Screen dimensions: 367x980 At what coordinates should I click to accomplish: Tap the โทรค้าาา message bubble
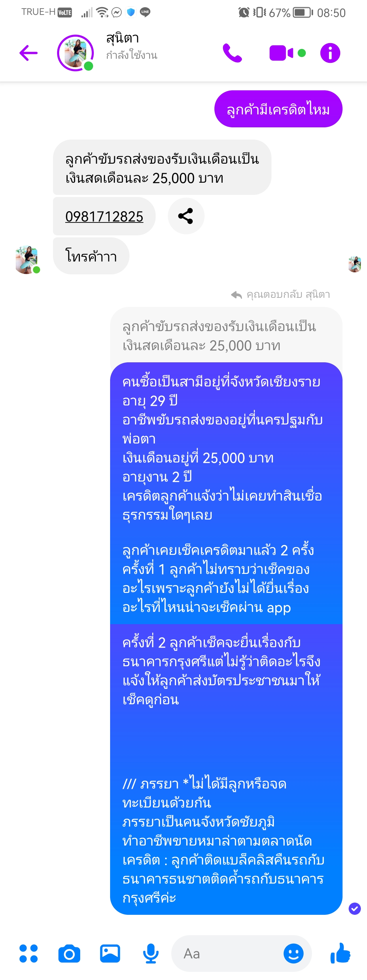click(91, 256)
